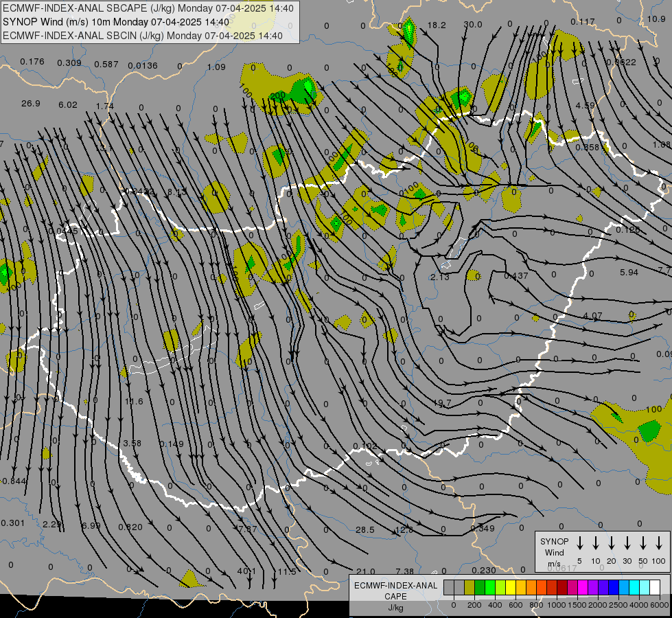This screenshot has height=618, width=672.
Task: Click the '0.102' SBCIN value on map
Action: (365, 446)
